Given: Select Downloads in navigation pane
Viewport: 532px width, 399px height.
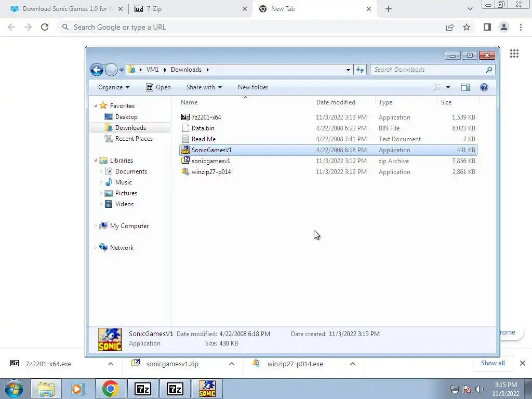Looking at the screenshot, I should coord(130,128).
